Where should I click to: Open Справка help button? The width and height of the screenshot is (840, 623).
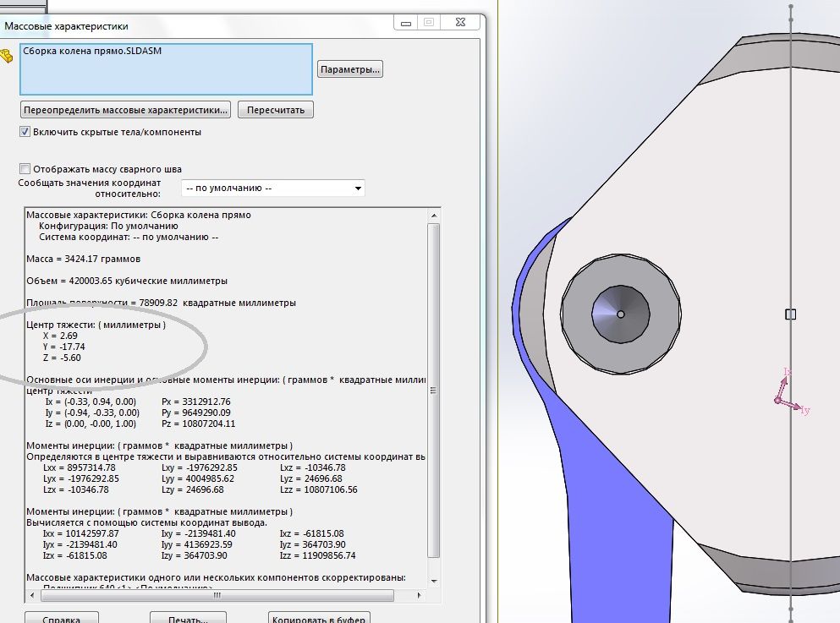point(61,619)
